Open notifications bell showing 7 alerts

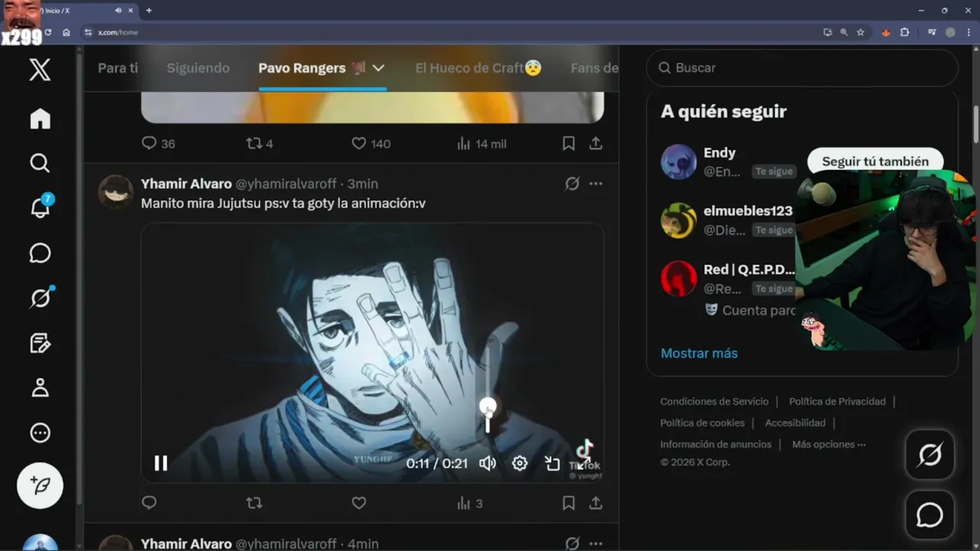pos(41,207)
